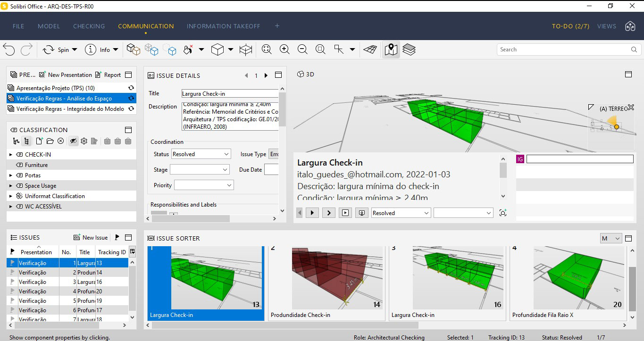Open the Resolved dropdown below 3D view
644x341 pixels.
pyautogui.click(x=401, y=213)
